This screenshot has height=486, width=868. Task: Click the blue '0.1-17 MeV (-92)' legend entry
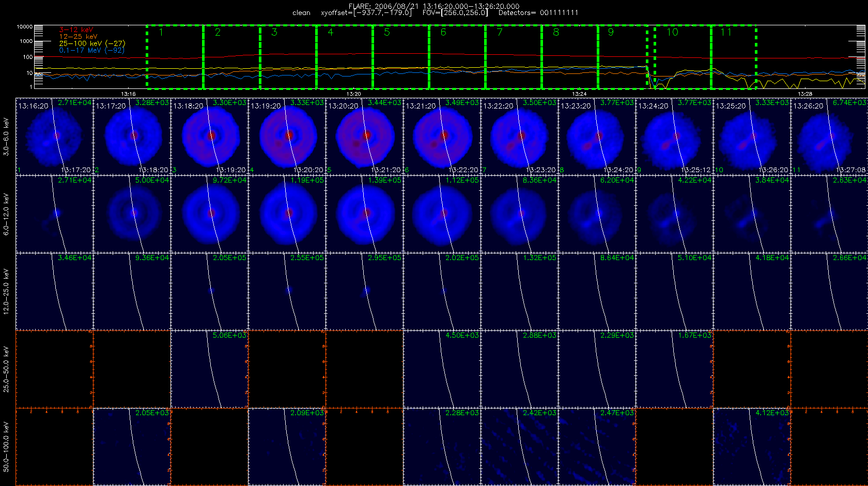(91, 50)
